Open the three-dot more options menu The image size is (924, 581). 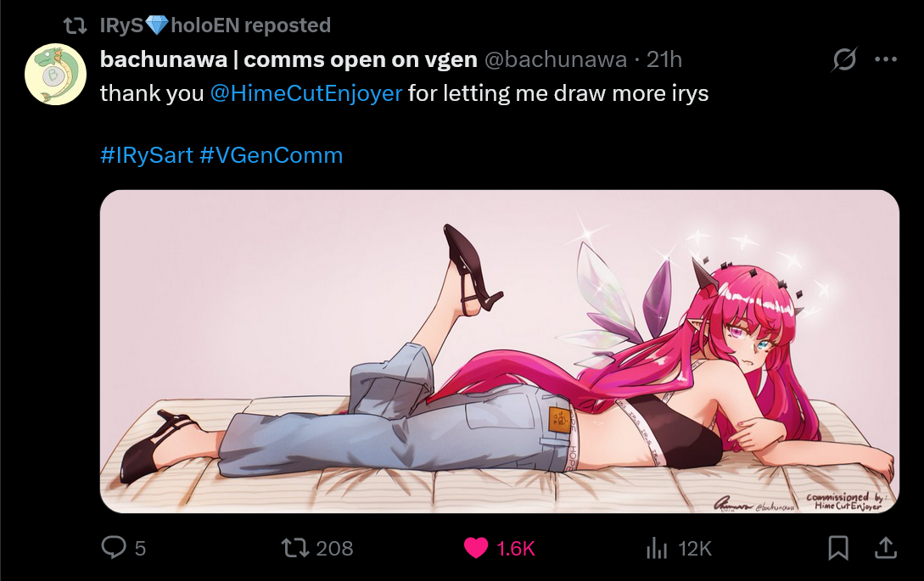(x=886, y=59)
